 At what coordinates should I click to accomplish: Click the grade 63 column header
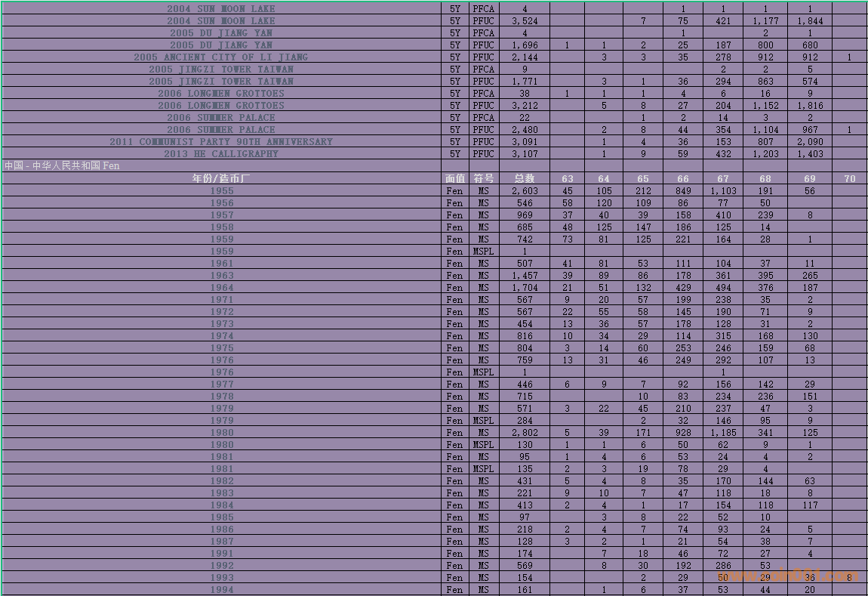point(567,178)
